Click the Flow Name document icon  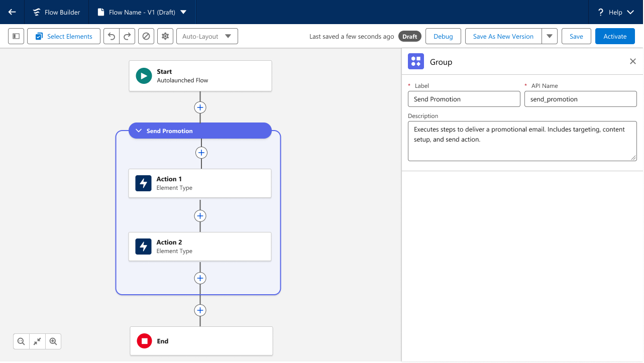pos(100,12)
